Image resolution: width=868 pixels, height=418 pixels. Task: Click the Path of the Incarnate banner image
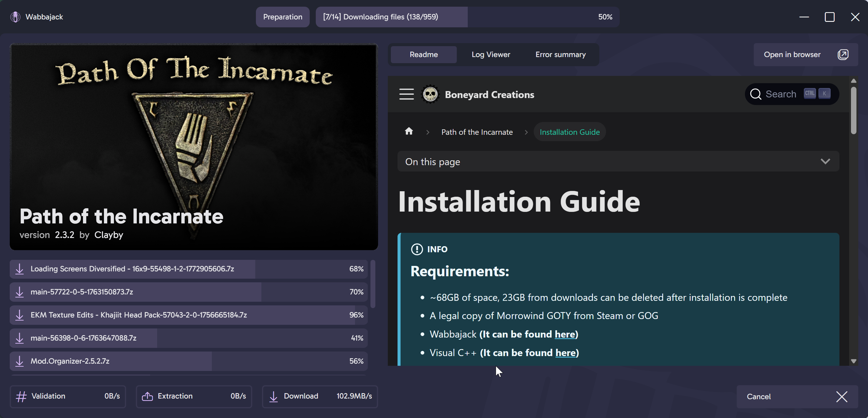[x=194, y=147]
